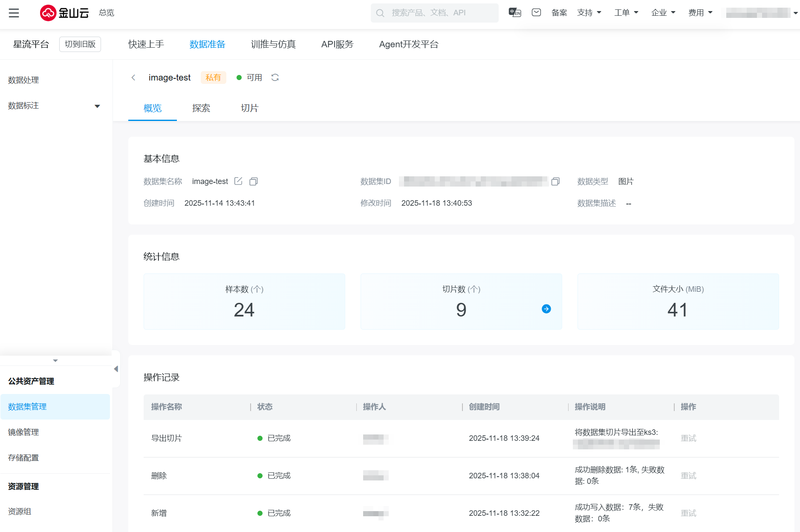The width and height of the screenshot is (800, 532).
Task: Collapse the left sidebar panel
Action: point(116,369)
